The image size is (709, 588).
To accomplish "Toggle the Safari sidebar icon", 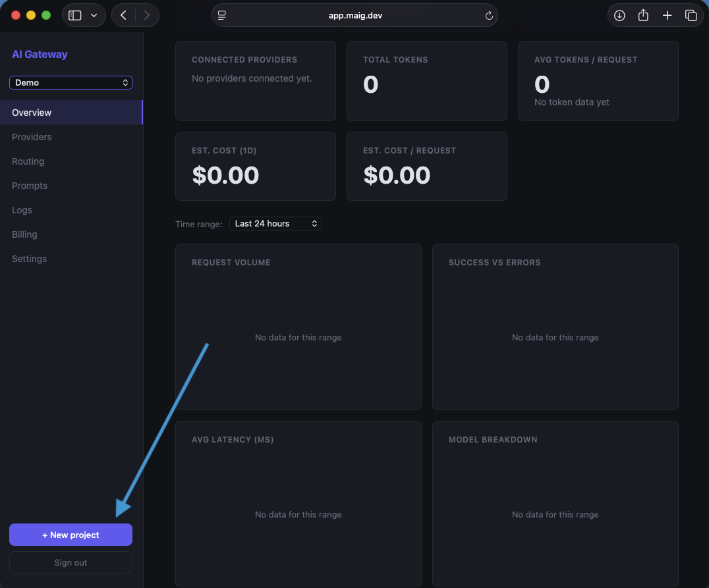I will click(74, 15).
